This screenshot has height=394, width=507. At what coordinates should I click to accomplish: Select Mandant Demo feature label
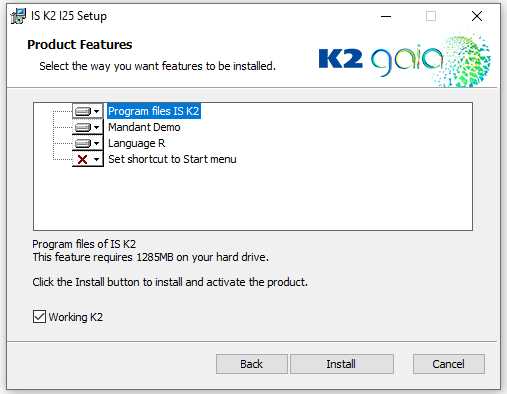pos(144,127)
